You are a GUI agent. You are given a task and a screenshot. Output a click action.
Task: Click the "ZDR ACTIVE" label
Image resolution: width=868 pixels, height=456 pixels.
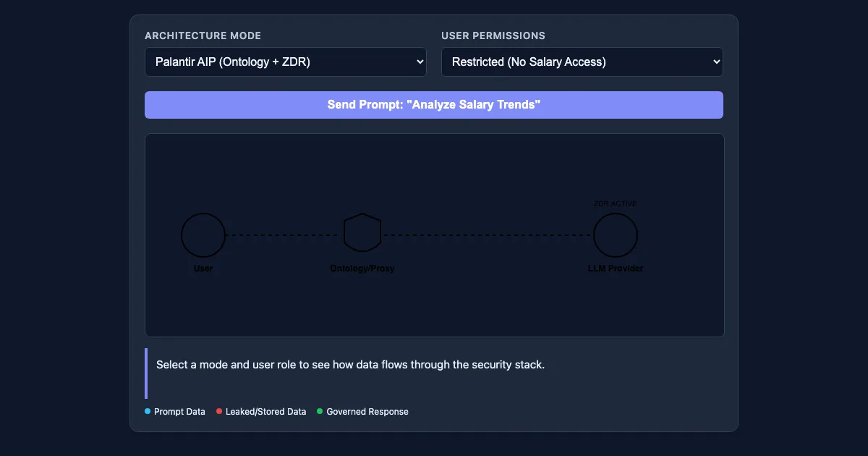616,204
